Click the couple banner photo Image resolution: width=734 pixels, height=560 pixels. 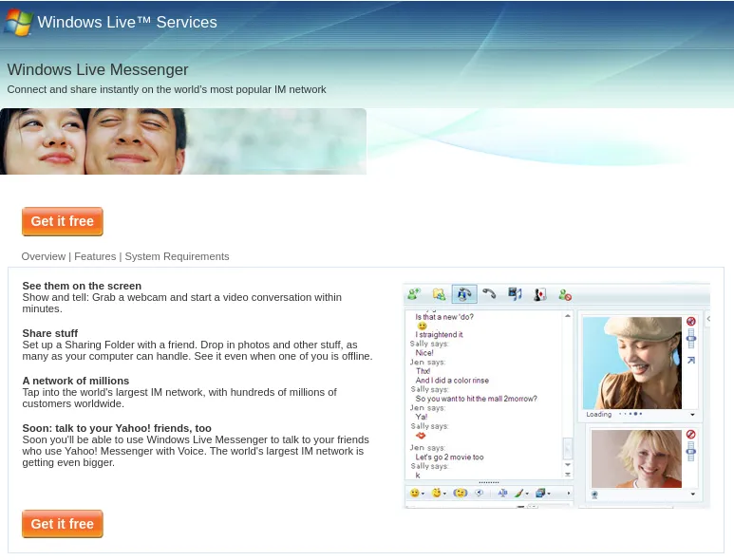183,141
